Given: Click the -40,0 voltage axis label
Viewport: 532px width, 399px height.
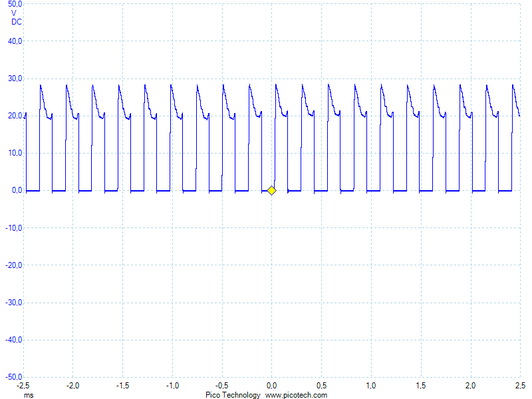Looking at the screenshot, I should [x=13, y=340].
